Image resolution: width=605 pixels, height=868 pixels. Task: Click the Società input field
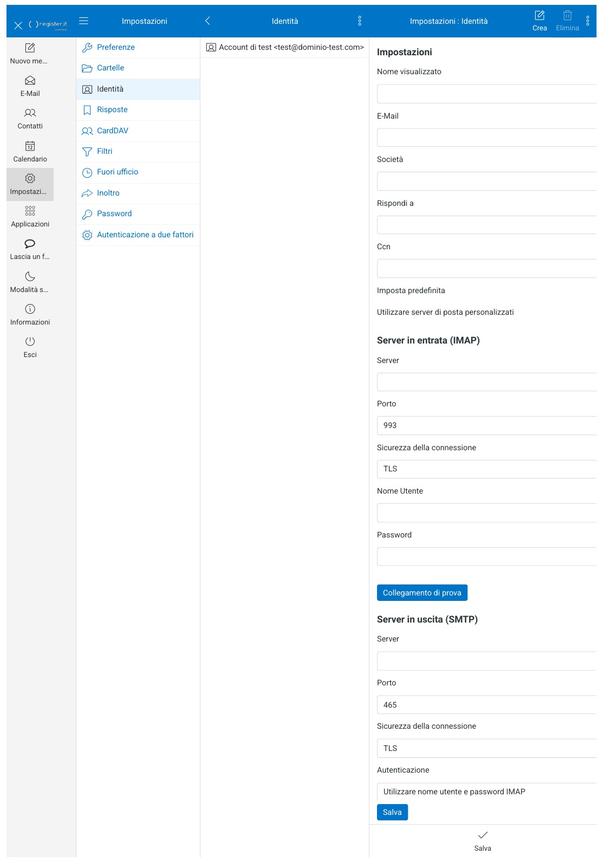pos(486,181)
